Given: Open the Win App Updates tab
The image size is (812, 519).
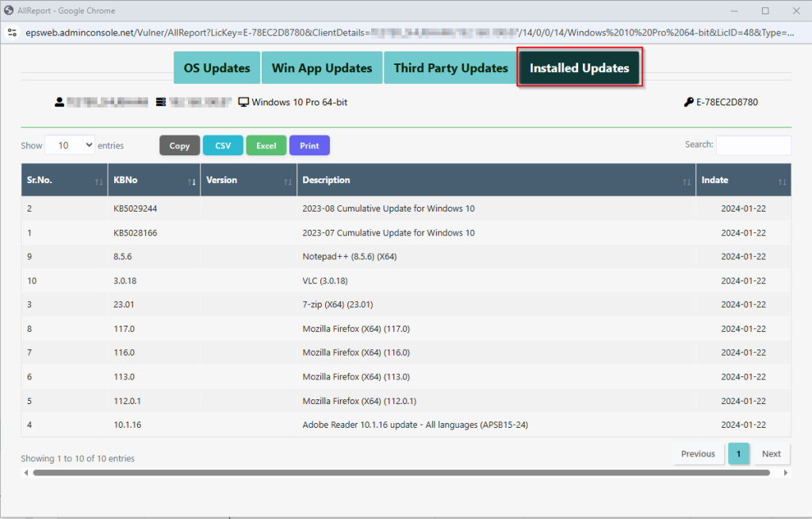Looking at the screenshot, I should point(321,68).
